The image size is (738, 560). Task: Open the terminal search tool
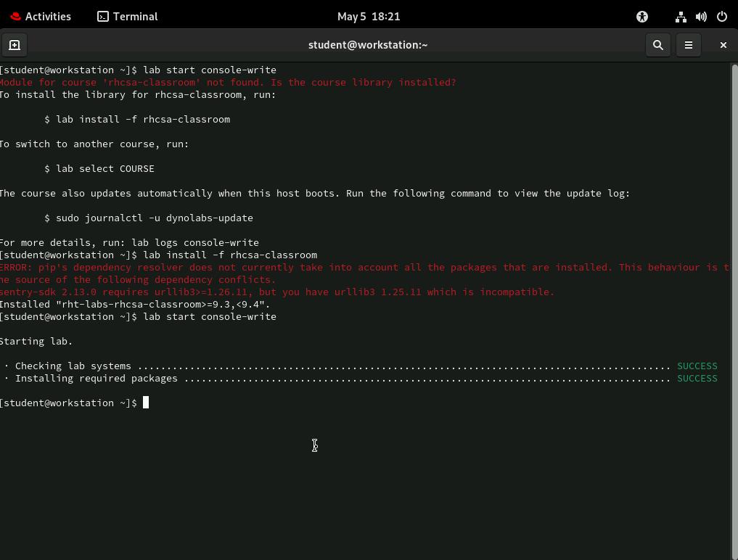pyautogui.click(x=658, y=45)
